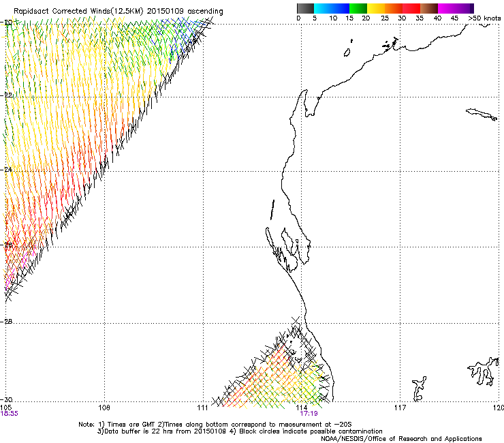Click the '35' label under the color legend
The image size is (504, 443).
click(x=420, y=18)
